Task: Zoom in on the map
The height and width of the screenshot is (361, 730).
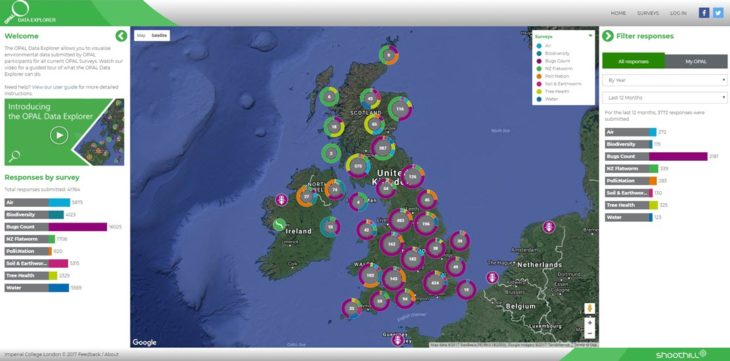Action: tap(589, 323)
